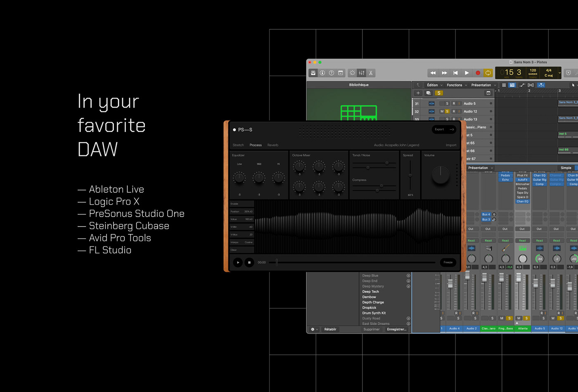578x392 pixels.
Task: Open the mixer Présentation dropdown
Action: tap(481, 168)
